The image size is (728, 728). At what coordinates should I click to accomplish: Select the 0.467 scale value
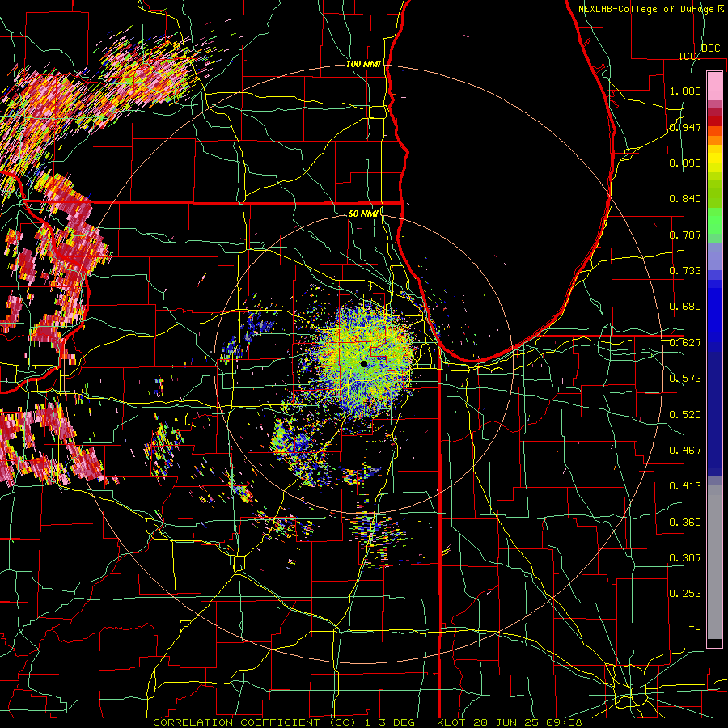point(685,451)
